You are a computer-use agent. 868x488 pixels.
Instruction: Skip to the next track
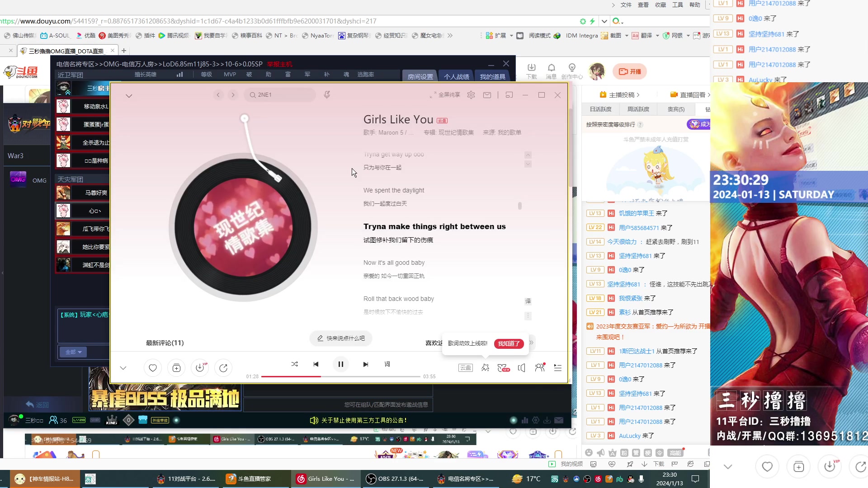click(x=366, y=364)
